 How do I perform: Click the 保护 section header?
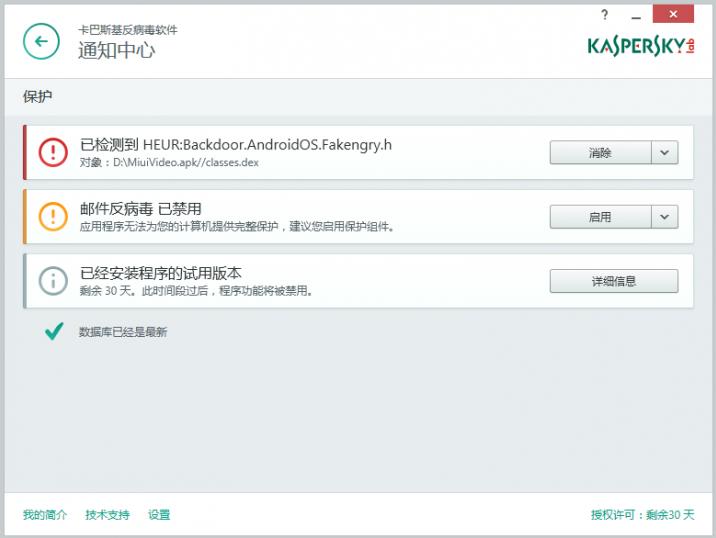[37, 96]
